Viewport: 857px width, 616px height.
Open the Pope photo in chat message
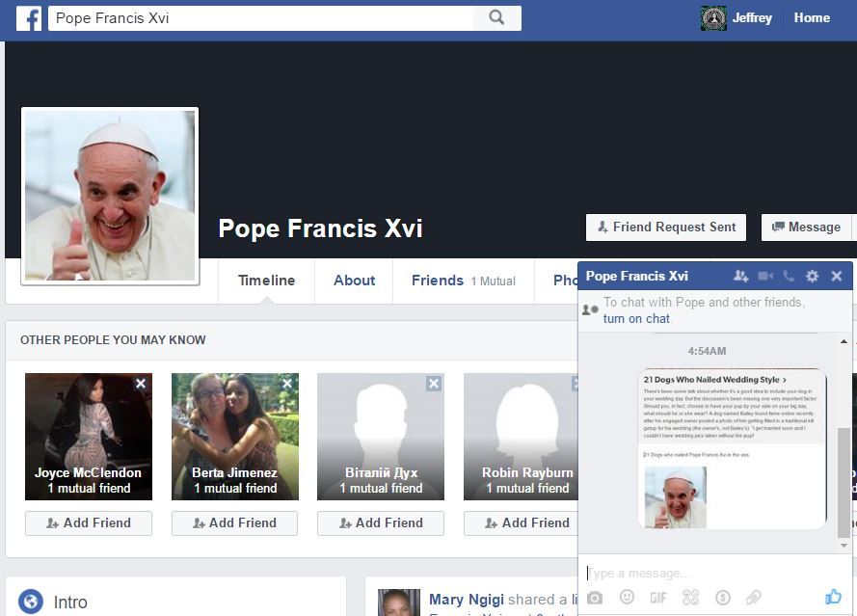click(x=676, y=496)
